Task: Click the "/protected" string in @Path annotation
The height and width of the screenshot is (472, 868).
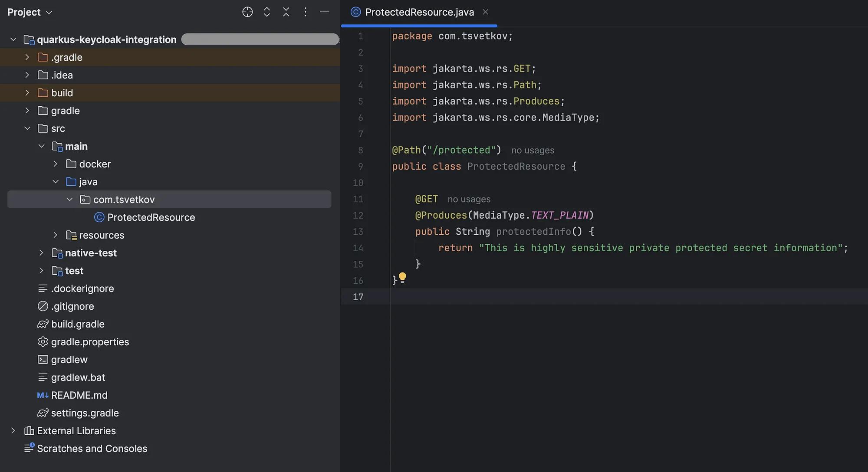Action: (461, 150)
